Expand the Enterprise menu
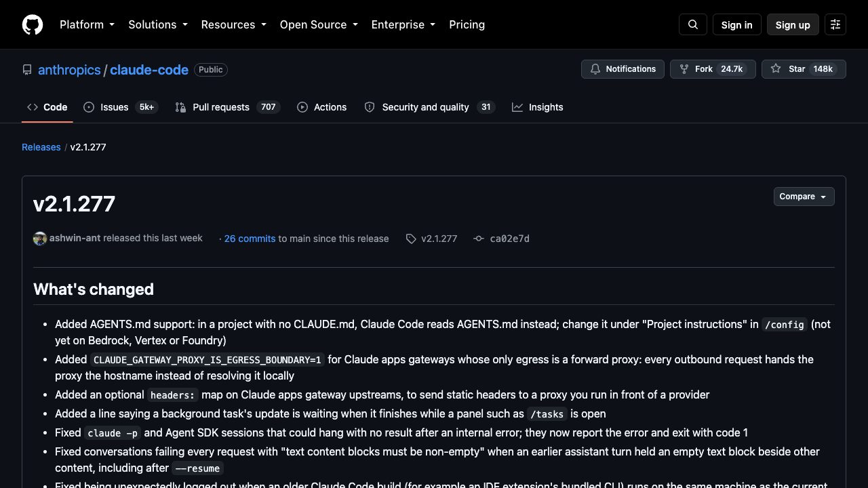The width and height of the screenshot is (868, 488). tap(405, 24)
